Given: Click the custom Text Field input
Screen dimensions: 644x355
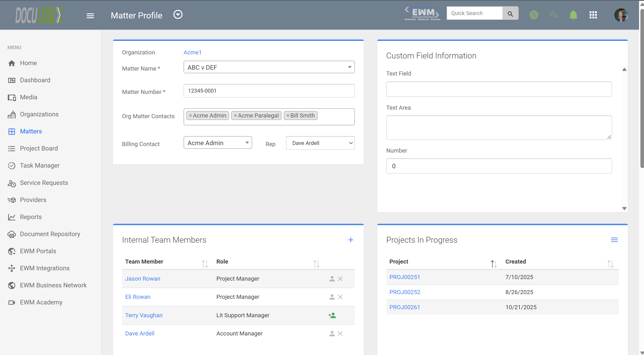Looking at the screenshot, I should pos(499,89).
